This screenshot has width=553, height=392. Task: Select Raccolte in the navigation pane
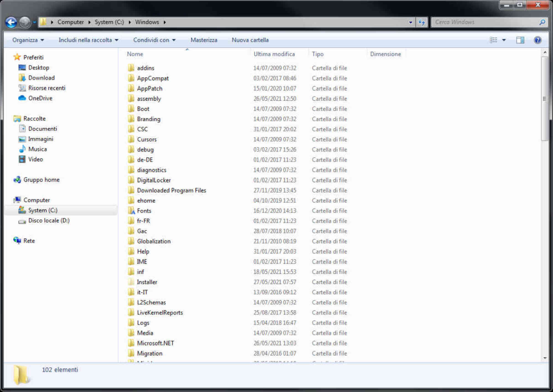click(x=34, y=119)
